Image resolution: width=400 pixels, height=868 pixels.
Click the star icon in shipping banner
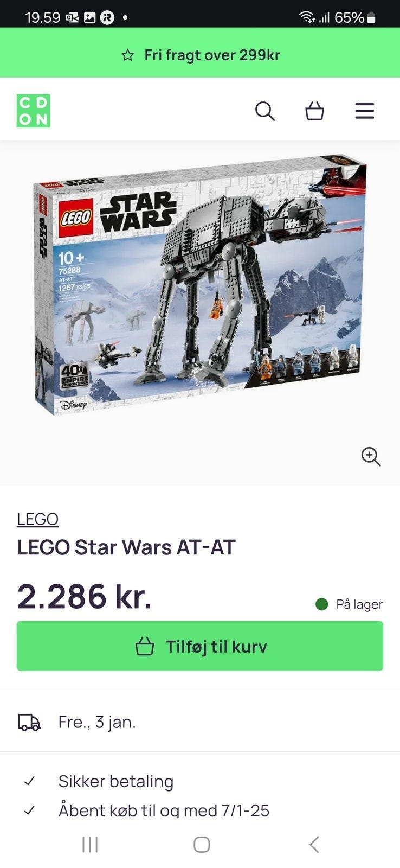pos(127,55)
